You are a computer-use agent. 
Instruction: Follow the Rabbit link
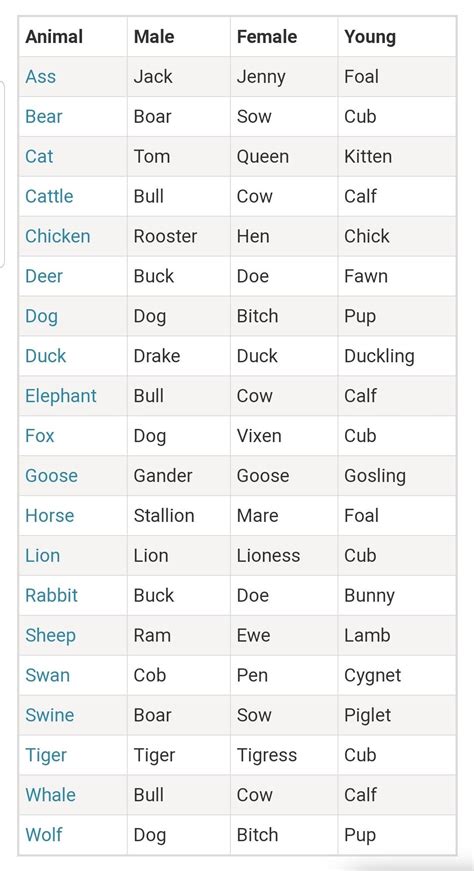point(52,596)
